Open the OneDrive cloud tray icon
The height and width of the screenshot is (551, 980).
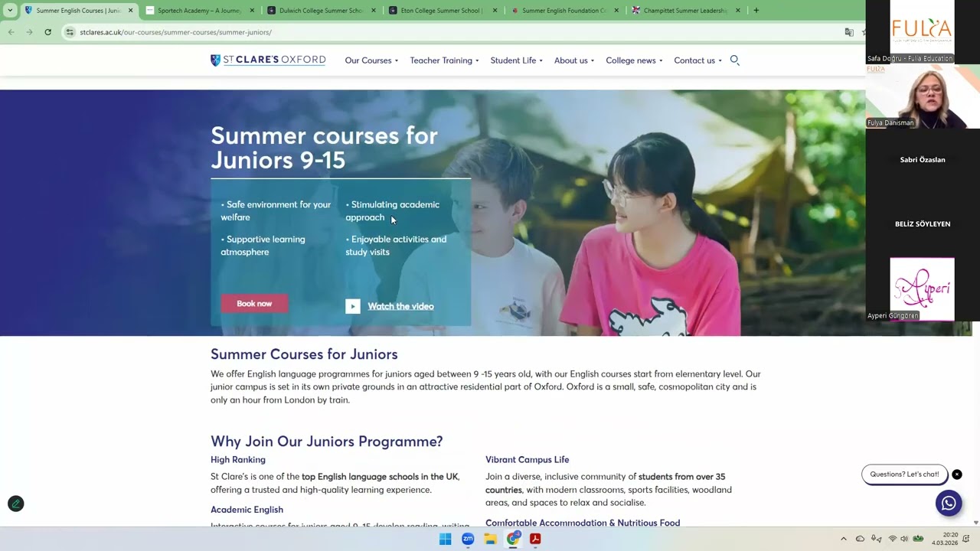[860, 539]
